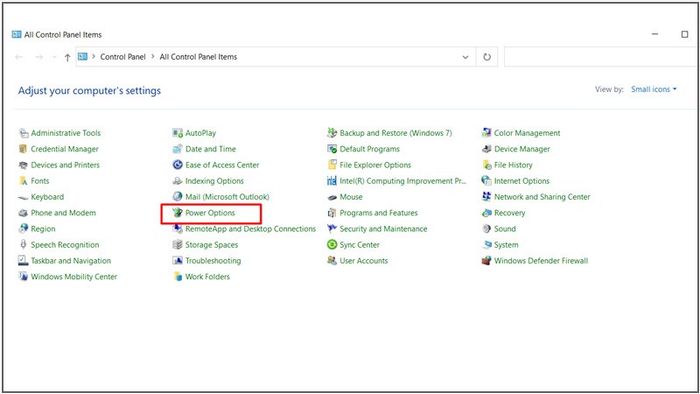Open the address bar history dropdown
The height and width of the screenshot is (394, 700).
pyautogui.click(x=466, y=57)
